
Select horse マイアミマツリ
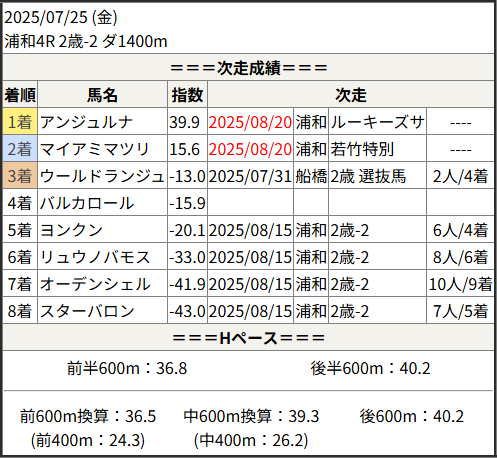tap(95, 149)
